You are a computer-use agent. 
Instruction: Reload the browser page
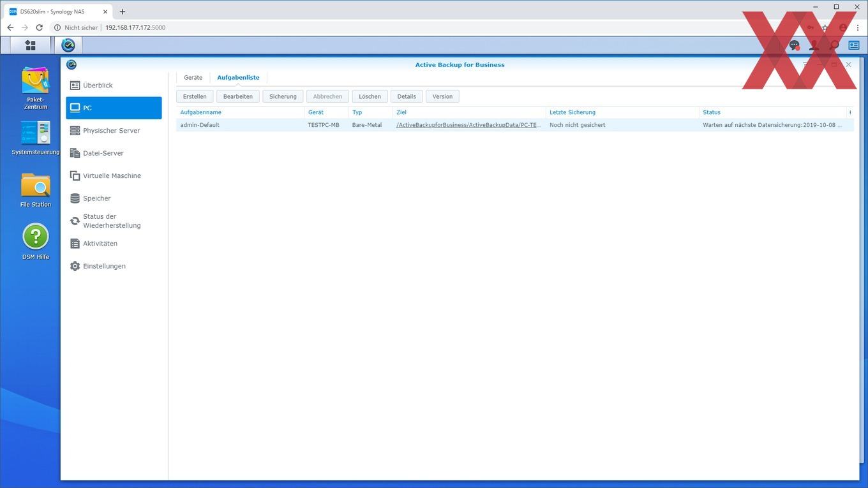(39, 27)
